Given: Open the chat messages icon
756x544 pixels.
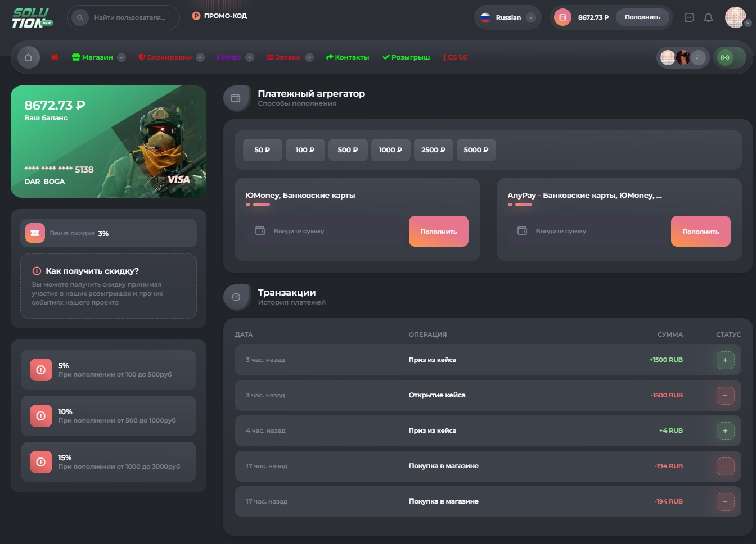Looking at the screenshot, I should click(688, 18).
